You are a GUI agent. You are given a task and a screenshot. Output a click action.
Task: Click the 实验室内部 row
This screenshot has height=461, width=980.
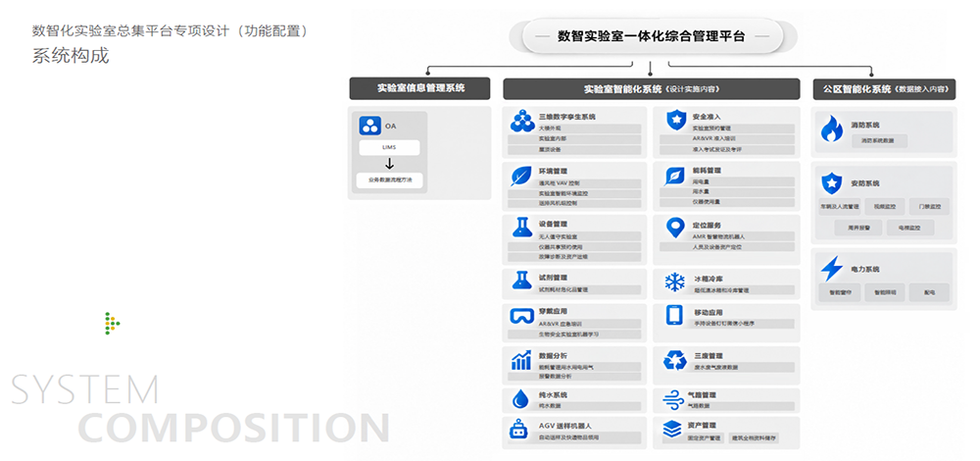574,139
